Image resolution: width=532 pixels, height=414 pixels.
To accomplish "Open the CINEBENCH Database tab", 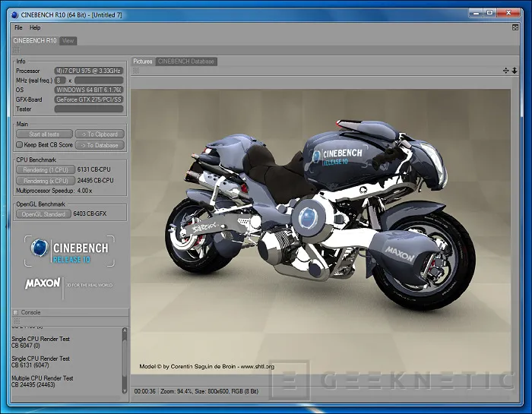I will (x=186, y=62).
